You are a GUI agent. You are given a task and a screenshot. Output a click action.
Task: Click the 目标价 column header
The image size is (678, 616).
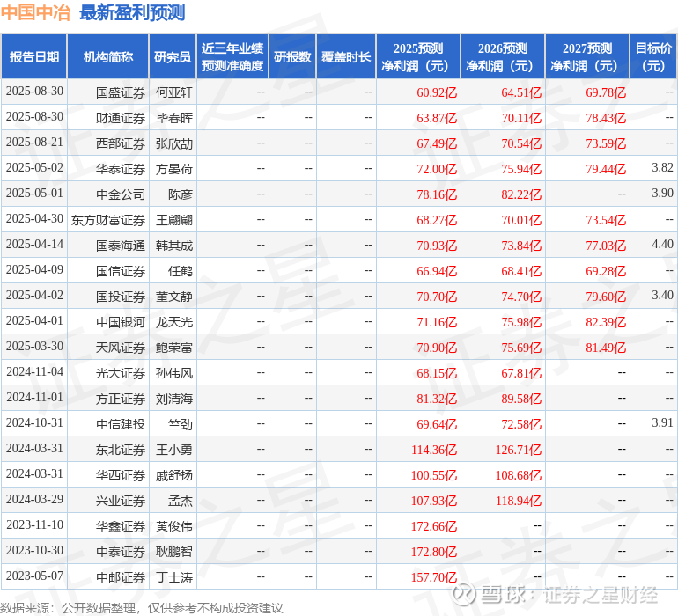(x=653, y=56)
